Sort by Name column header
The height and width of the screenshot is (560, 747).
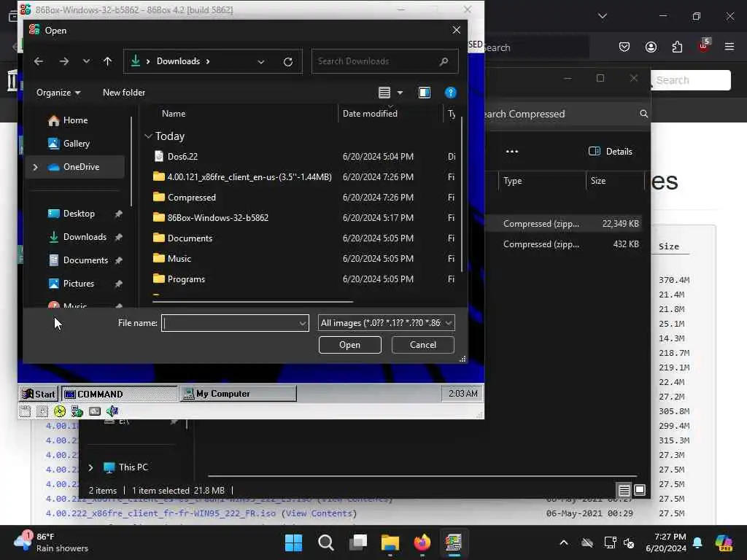174,114
